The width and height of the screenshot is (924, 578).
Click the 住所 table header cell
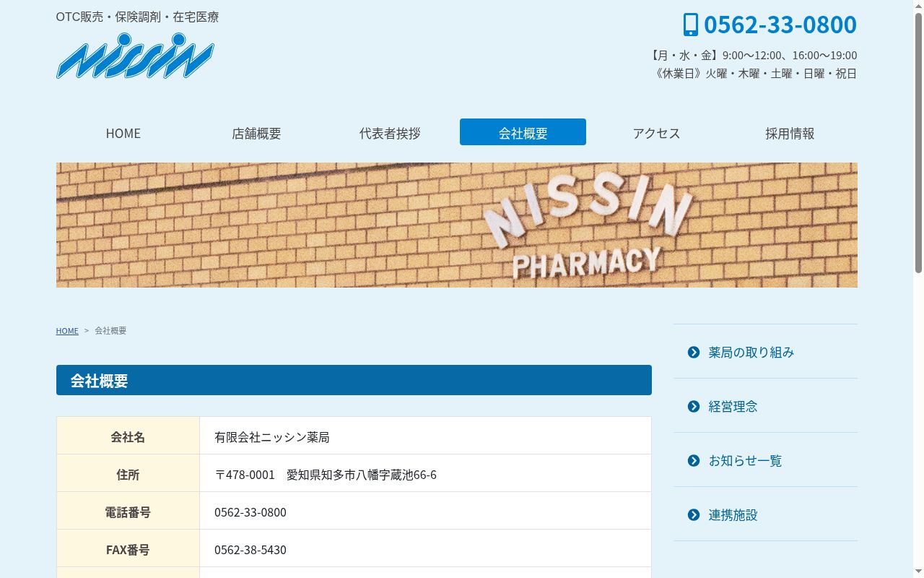(x=128, y=473)
